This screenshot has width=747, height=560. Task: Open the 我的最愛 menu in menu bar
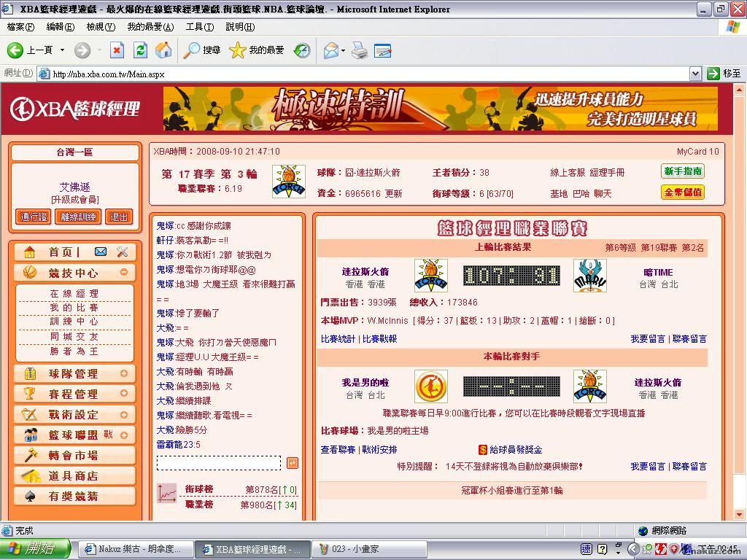[x=150, y=27]
